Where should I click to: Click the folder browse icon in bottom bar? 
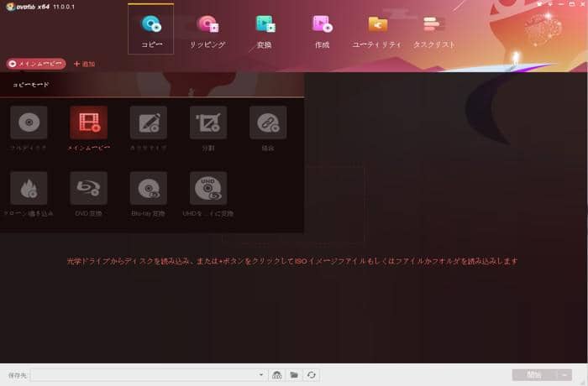(294, 375)
